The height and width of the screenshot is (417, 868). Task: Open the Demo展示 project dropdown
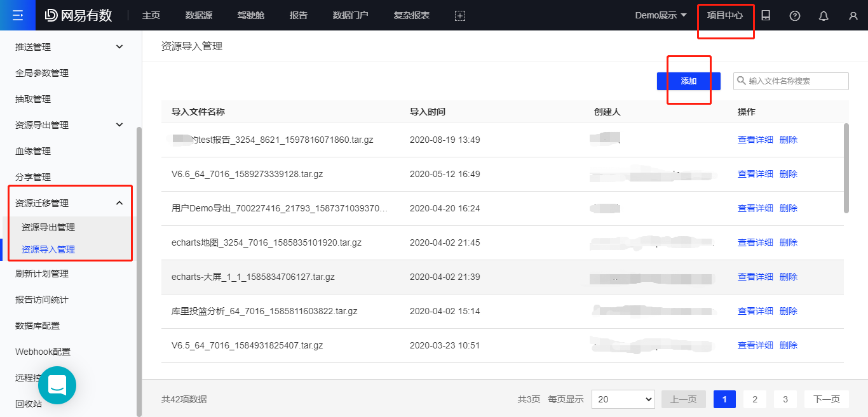tap(661, 15)
